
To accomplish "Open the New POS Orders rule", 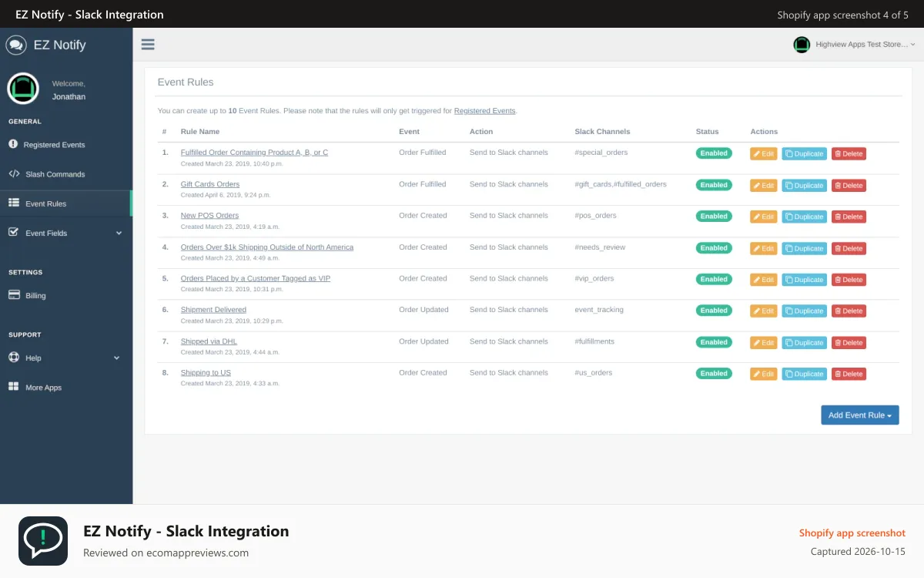I will pyautogui.click(x=209, y=215).
